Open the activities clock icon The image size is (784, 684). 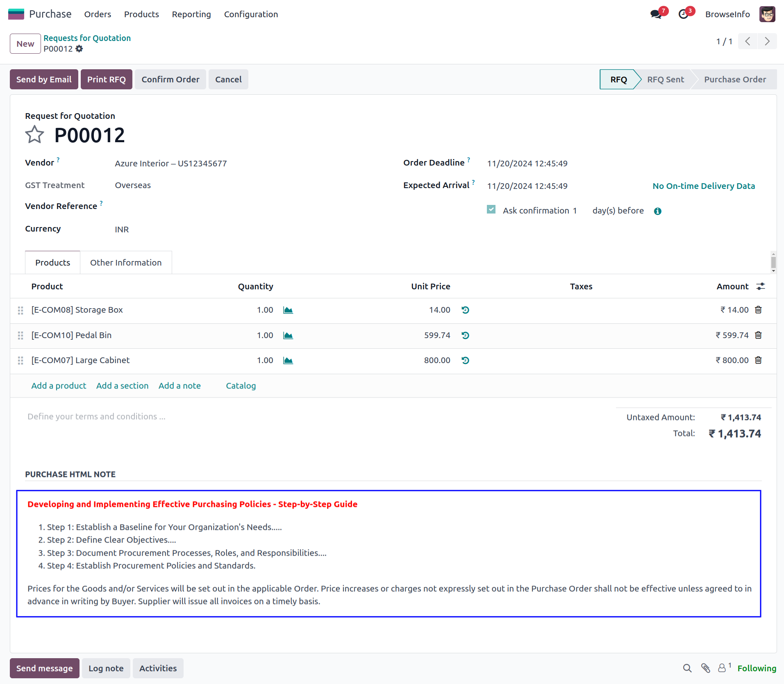683,14
